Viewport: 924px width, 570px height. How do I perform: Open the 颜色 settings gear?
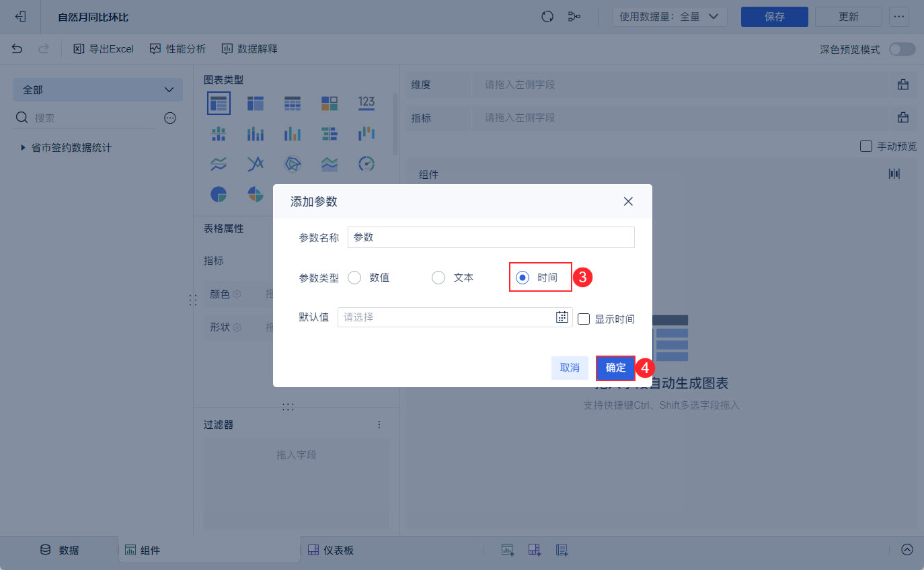click(x=237, y=294)
